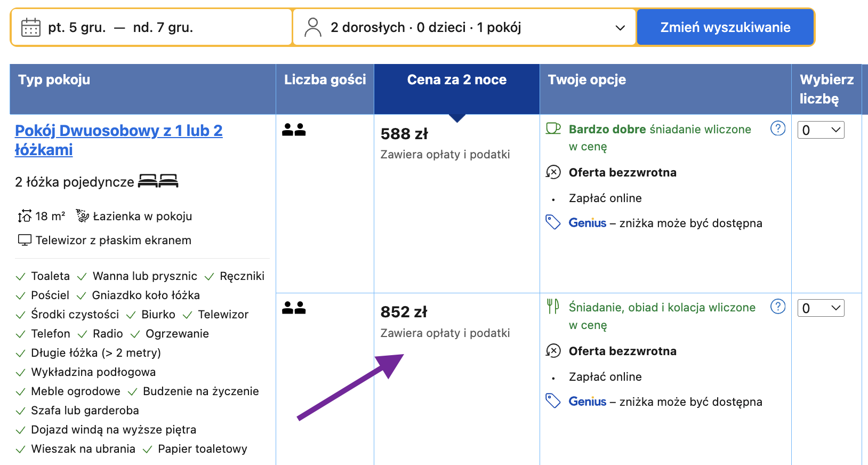Click the Wybierz liczbę column header
The height and width of the screenshot is (465, 868).
pos(826,89)
